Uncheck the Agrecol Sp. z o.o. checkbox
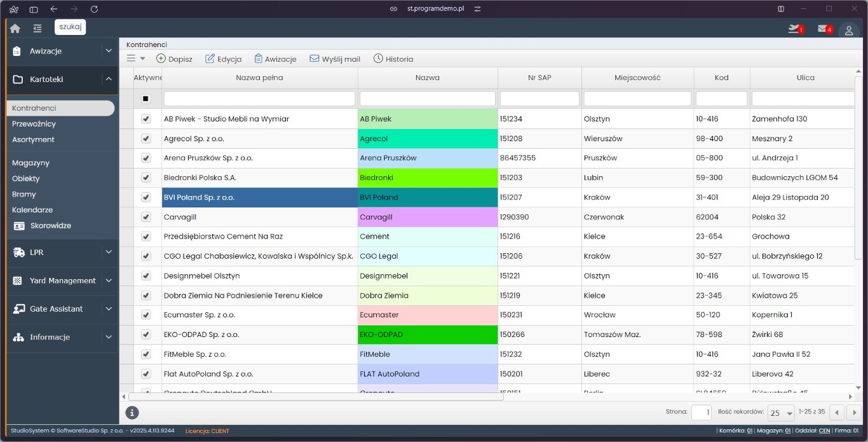 point(146,139)
